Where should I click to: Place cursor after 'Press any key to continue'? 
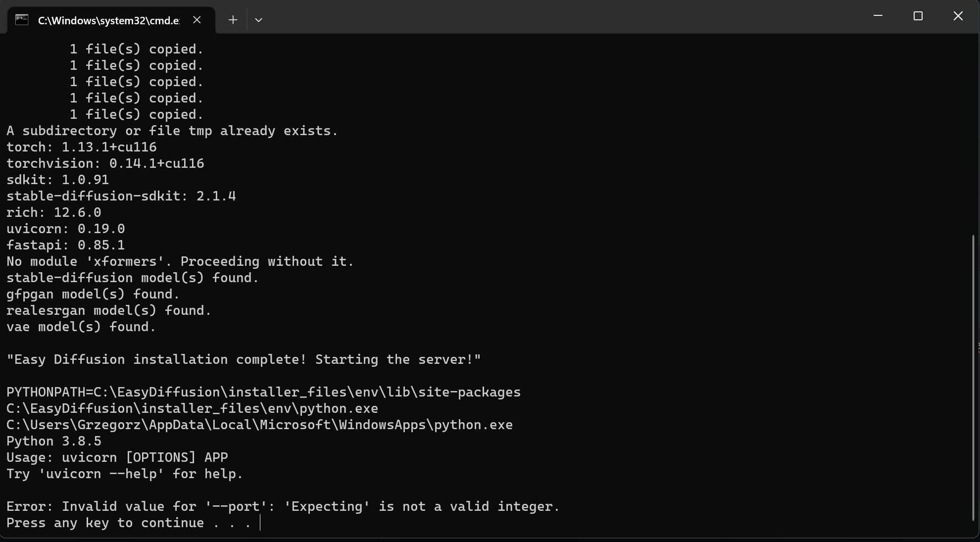pos(259,523)
